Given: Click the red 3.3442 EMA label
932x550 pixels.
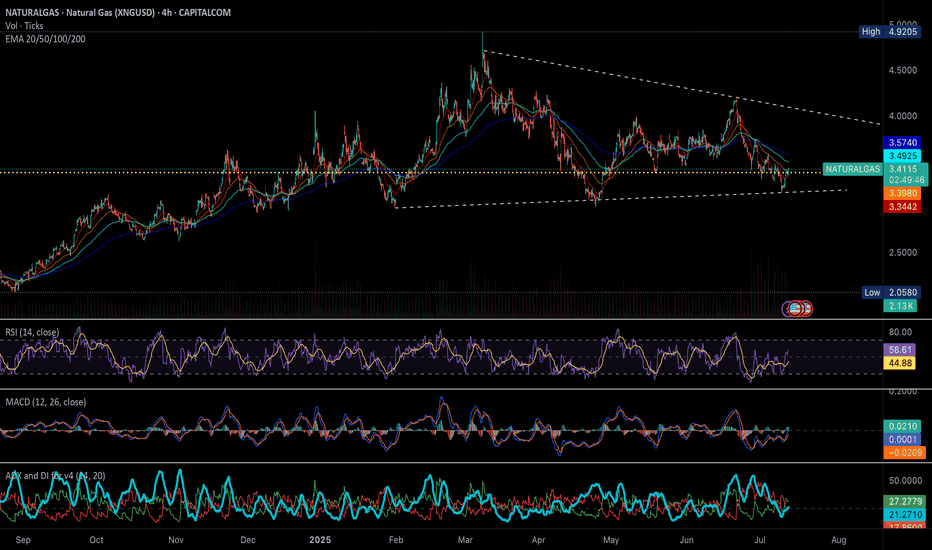Looking at the screenshot, I should click(902, 206).
